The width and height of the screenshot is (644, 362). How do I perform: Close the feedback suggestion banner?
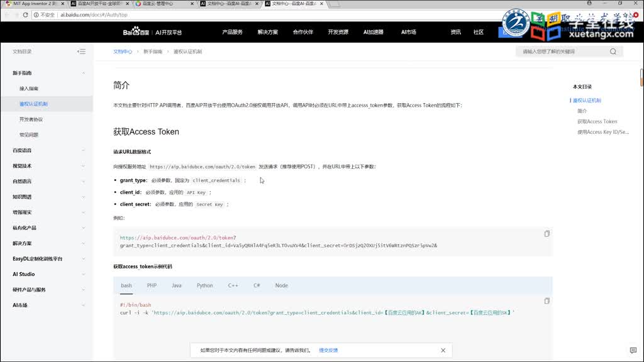[443, 350]
